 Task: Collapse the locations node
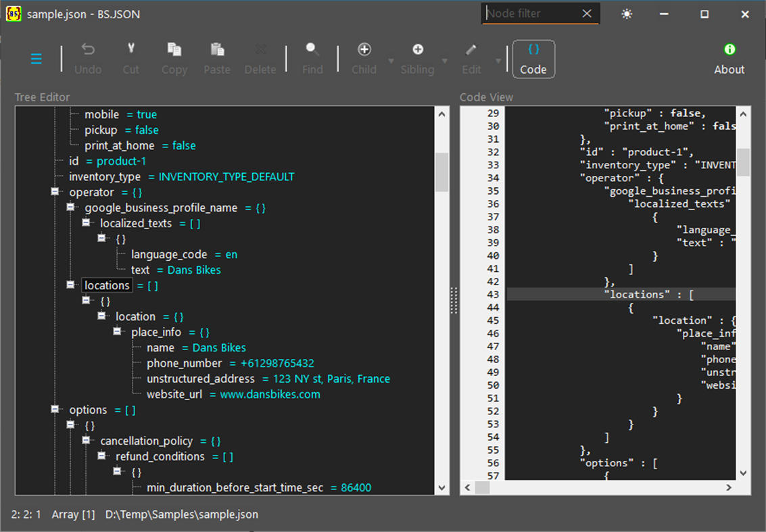[x=70, y=285]
